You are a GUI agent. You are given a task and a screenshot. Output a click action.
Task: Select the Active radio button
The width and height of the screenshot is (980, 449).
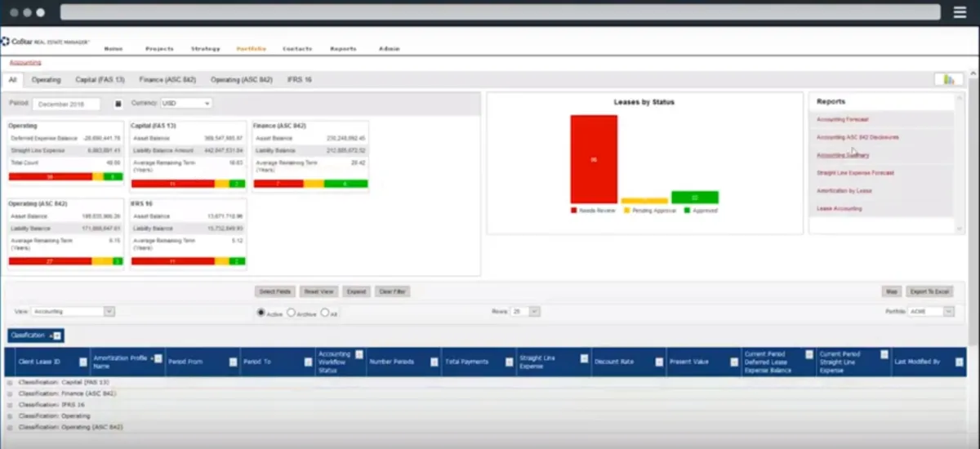coord(261,312)
